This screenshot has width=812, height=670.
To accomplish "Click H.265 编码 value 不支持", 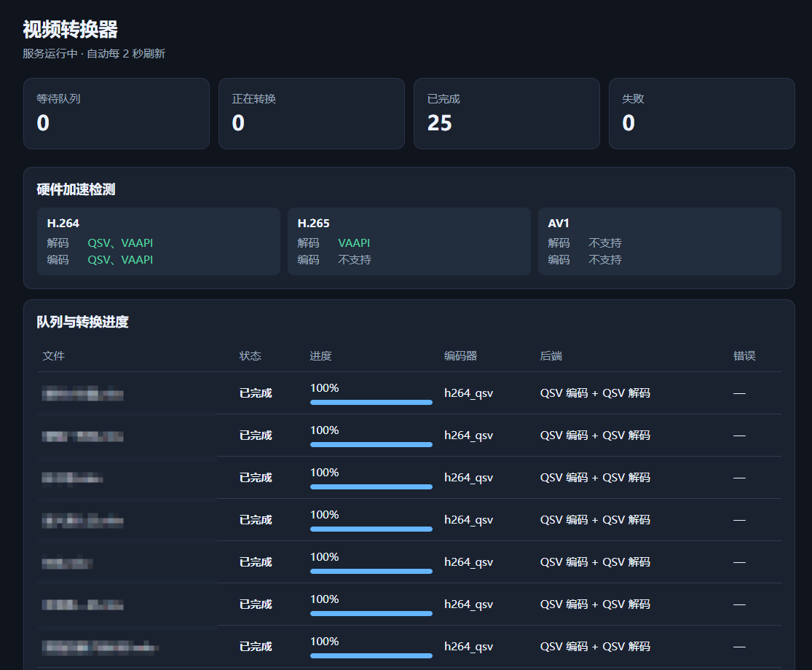I will coord(355,259).
